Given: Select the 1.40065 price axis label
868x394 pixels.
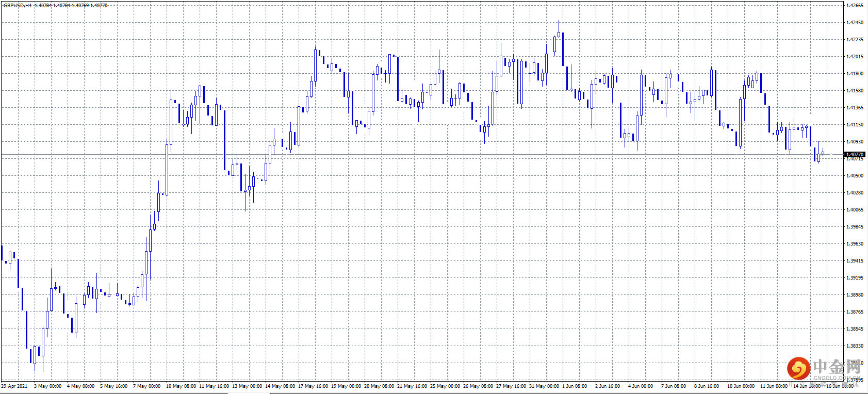Looking at the screenshot, I should 855,210.
